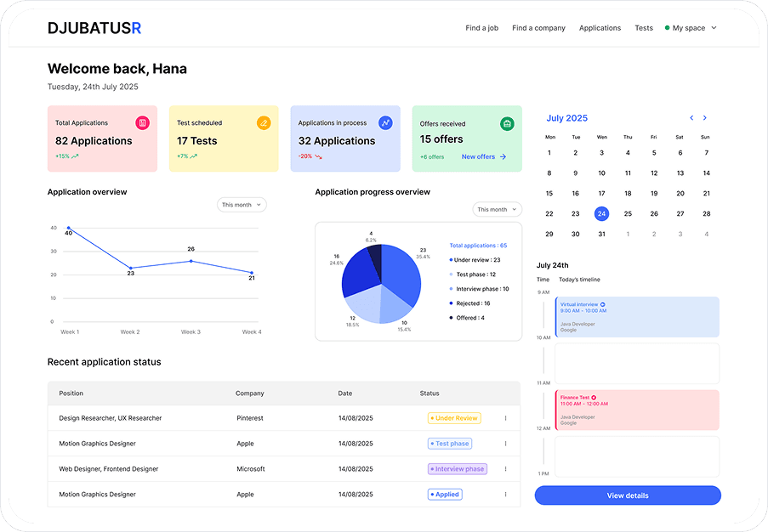Click the Week 4 data point 21
Image resolution: width=768 pixels, height=532 pixels.
click(252, 273)
